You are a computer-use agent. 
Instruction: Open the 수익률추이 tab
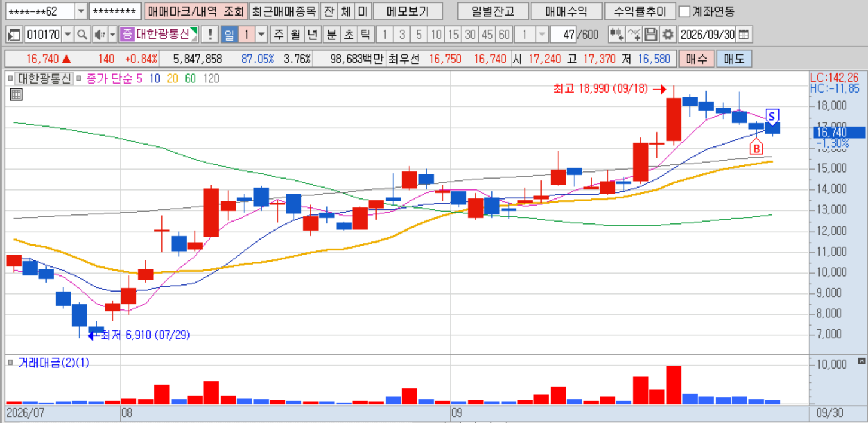pos(640,11)
